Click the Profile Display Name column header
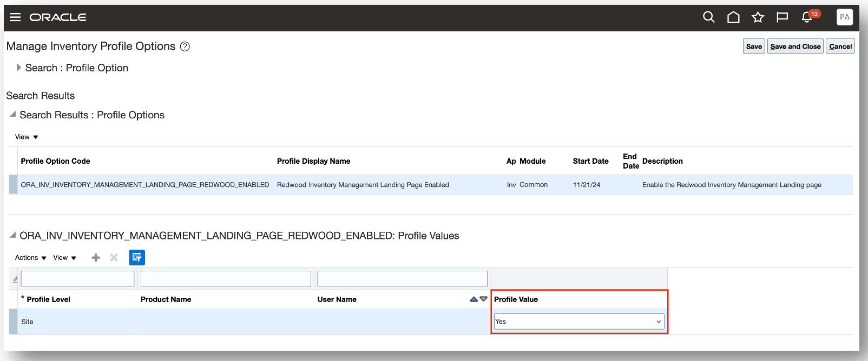Viewport: 868px width, 361px height. point(313,161)
